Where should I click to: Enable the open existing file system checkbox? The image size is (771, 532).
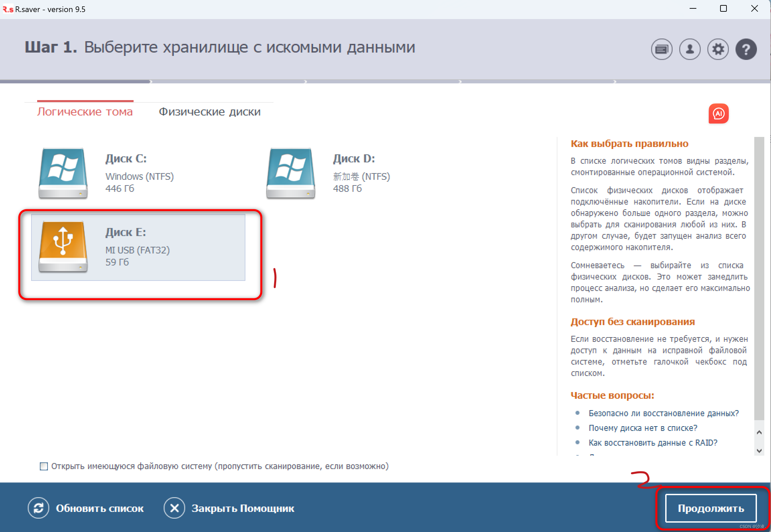(x=44, y=466)
